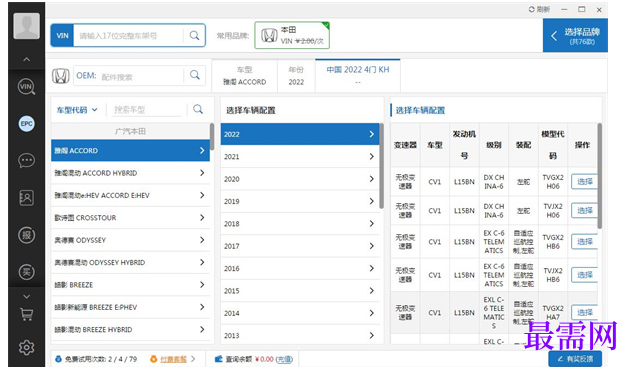The height and width of the screenshot is (367, 636).
Task: Open the 买 purchase sidebar icon
Action: point(26,272)
